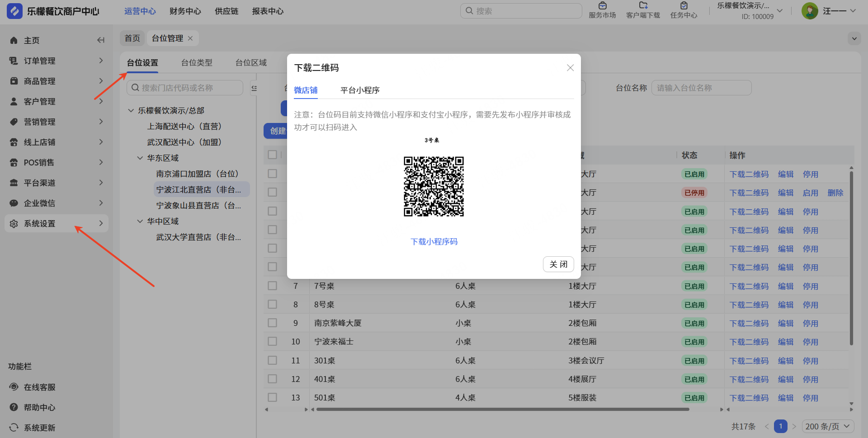The image size is (868, 438).
Task: Toggle the store tree panel collapse icon
Action: (x=254, y=88)
